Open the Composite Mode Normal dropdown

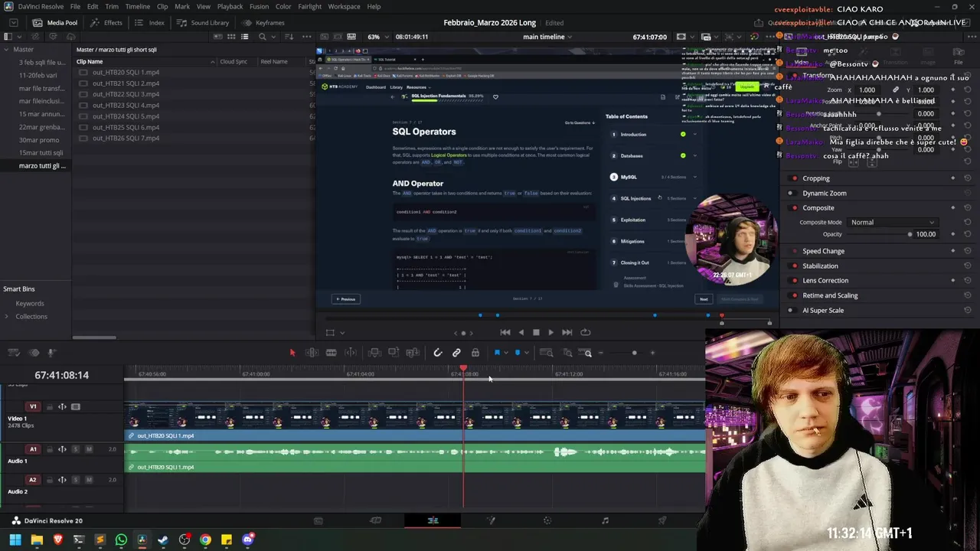892,223
